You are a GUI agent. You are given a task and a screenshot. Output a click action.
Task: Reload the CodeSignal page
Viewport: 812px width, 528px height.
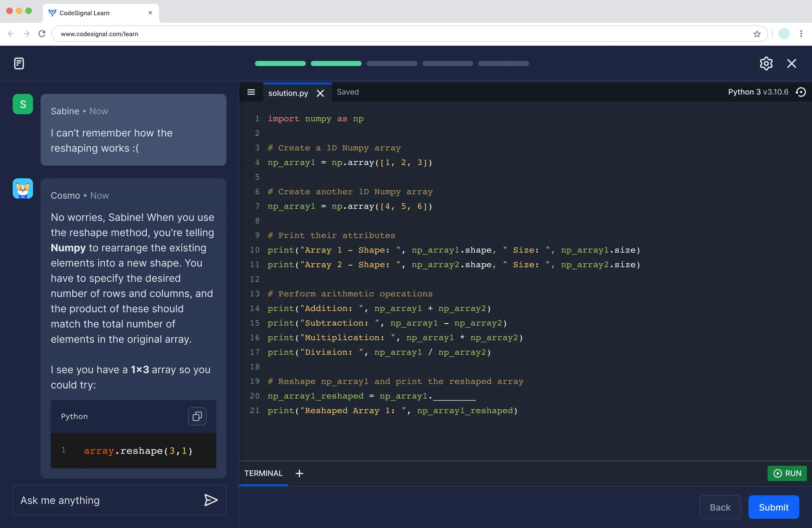click(x=42, y=33)
